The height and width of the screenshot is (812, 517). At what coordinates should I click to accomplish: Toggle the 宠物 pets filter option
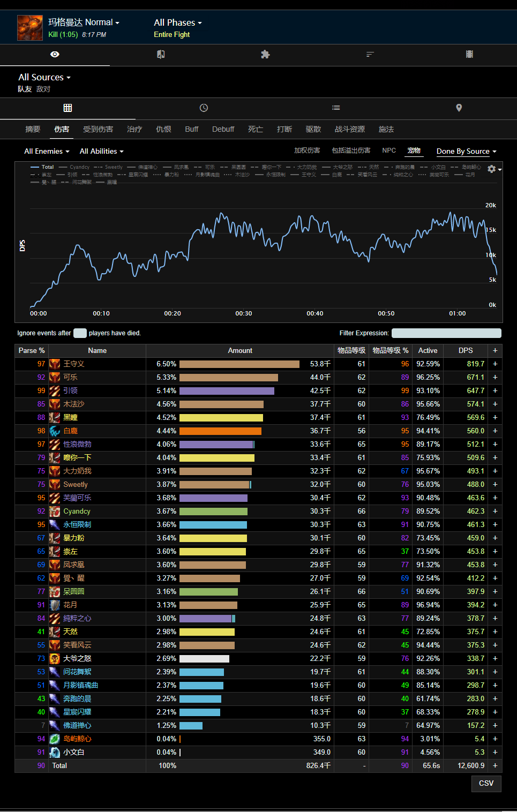(x=414, y=151)
